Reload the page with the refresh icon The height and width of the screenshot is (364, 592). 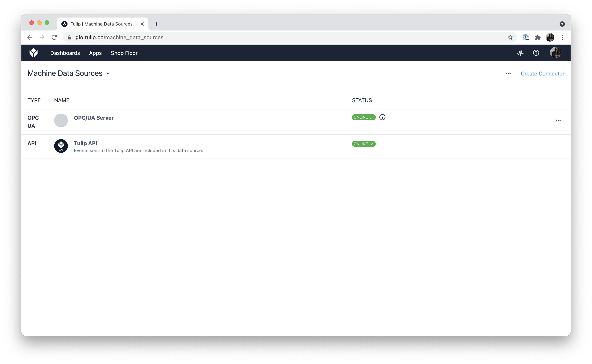point(54,37)
